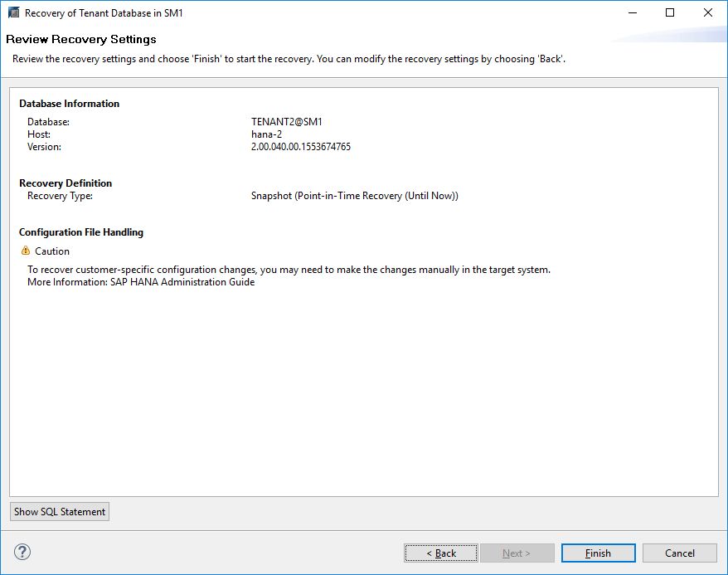
Task: Click the Database Information section header
Action: 70,104
